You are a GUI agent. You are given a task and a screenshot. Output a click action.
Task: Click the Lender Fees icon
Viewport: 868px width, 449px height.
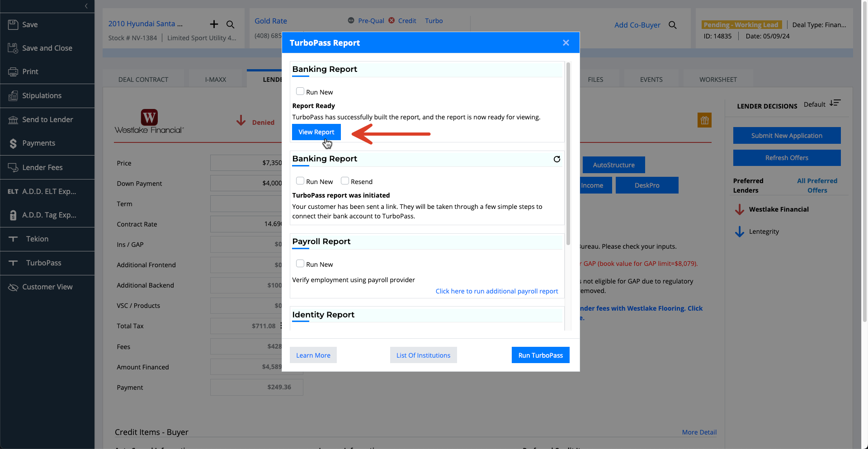(13, 167)
